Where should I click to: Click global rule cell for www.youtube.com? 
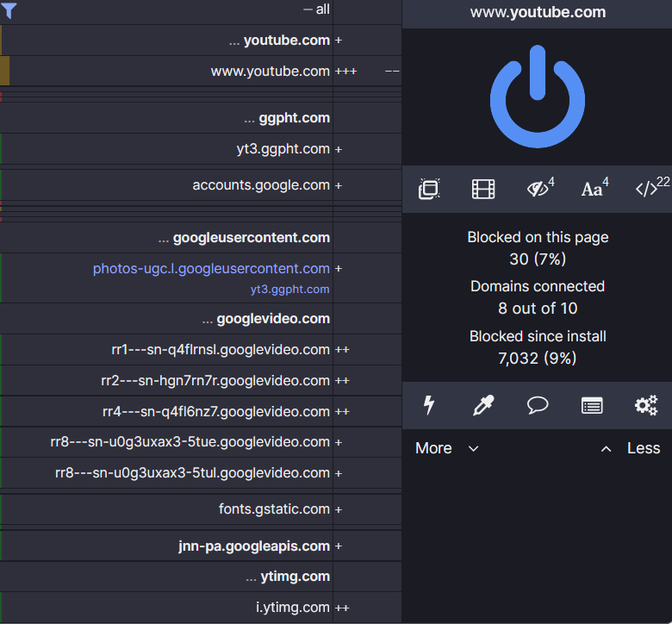(x=367, y=72)
